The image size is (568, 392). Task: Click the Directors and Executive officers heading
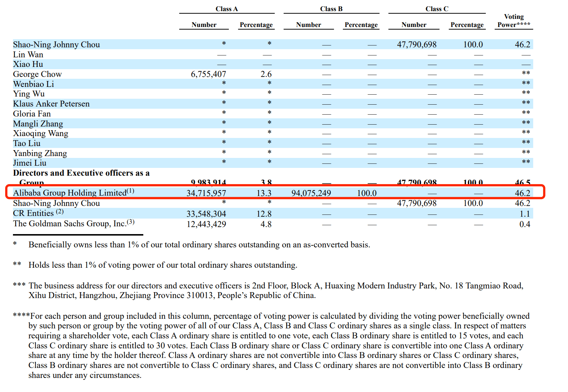coord(81,173)
